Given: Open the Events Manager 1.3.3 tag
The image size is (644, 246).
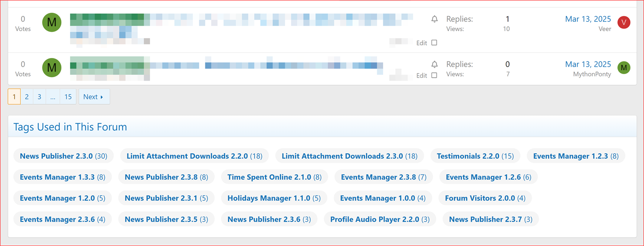Looking at the screenshot, I should coord(63,177).
